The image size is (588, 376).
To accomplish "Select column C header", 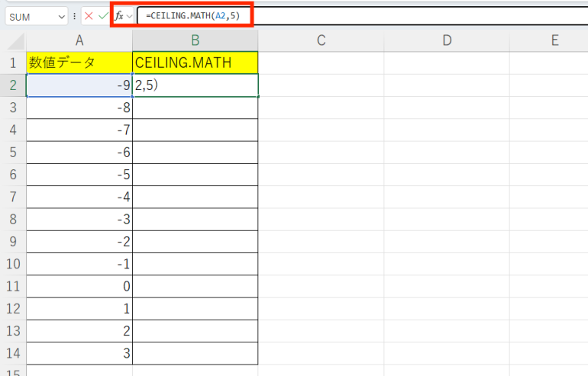I will point(321,40).
